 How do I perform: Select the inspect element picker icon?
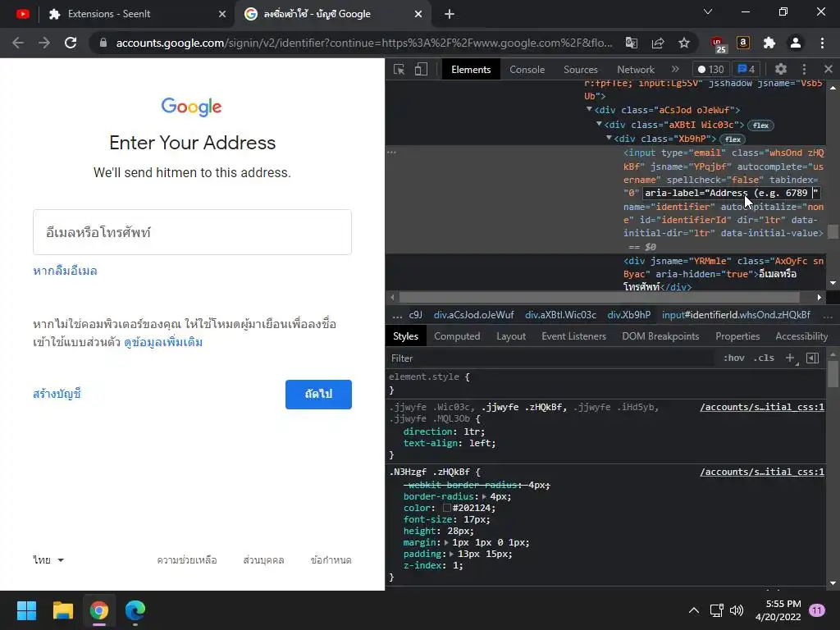399,69
